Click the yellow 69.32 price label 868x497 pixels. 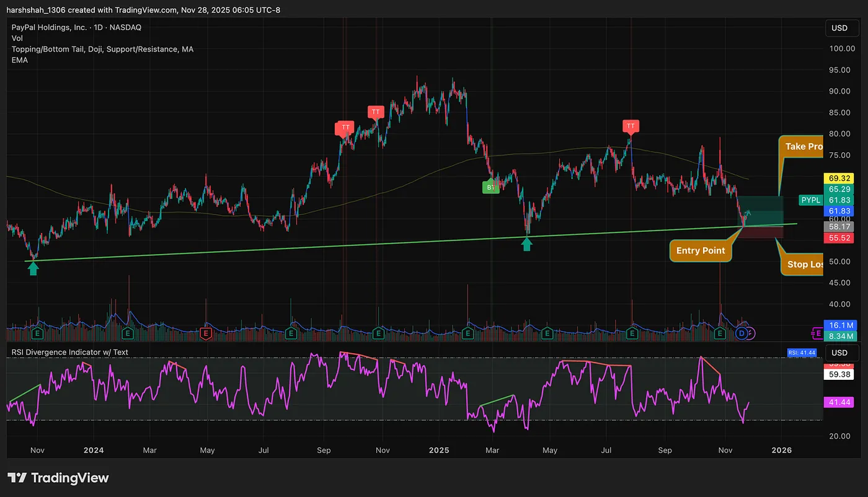(839, 178)
